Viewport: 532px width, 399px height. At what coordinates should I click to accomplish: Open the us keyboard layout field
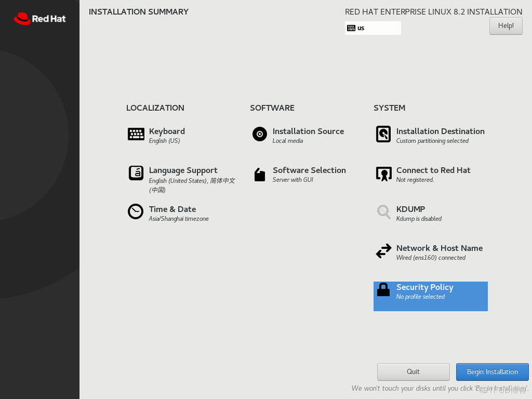[373, 28]
